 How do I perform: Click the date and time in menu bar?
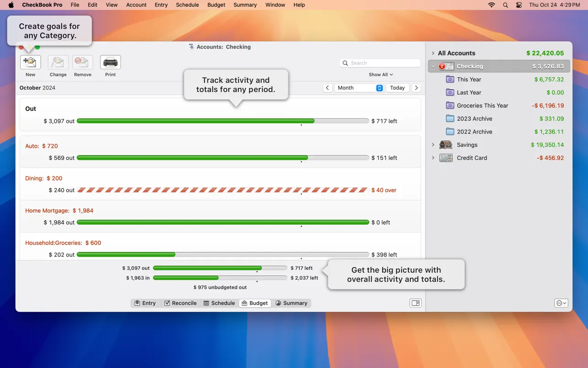[x=555, y=5]
